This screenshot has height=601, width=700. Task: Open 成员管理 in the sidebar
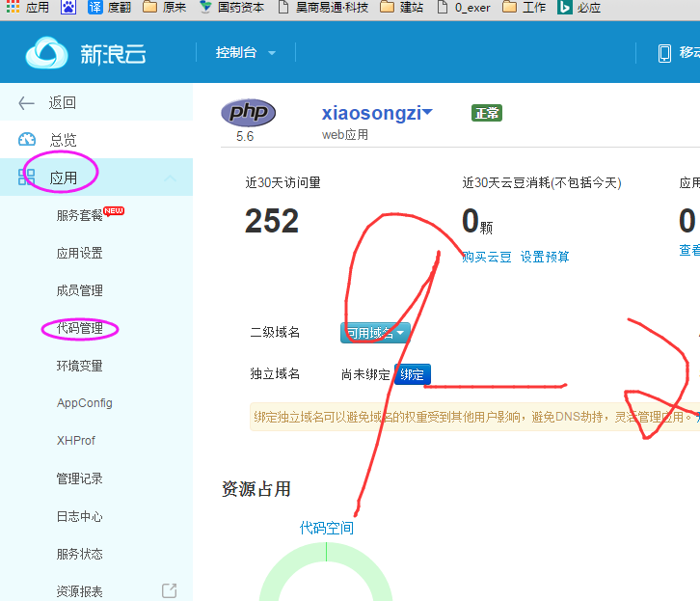coord(79,290)
